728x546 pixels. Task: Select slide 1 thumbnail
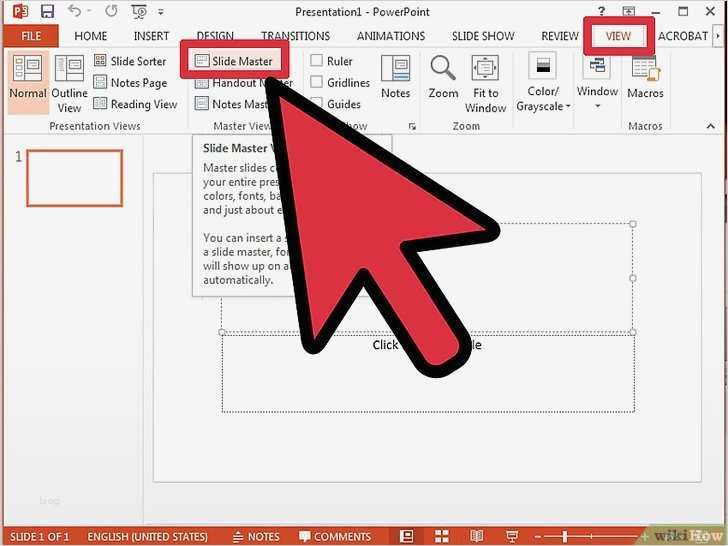click(x=75, y=178)
